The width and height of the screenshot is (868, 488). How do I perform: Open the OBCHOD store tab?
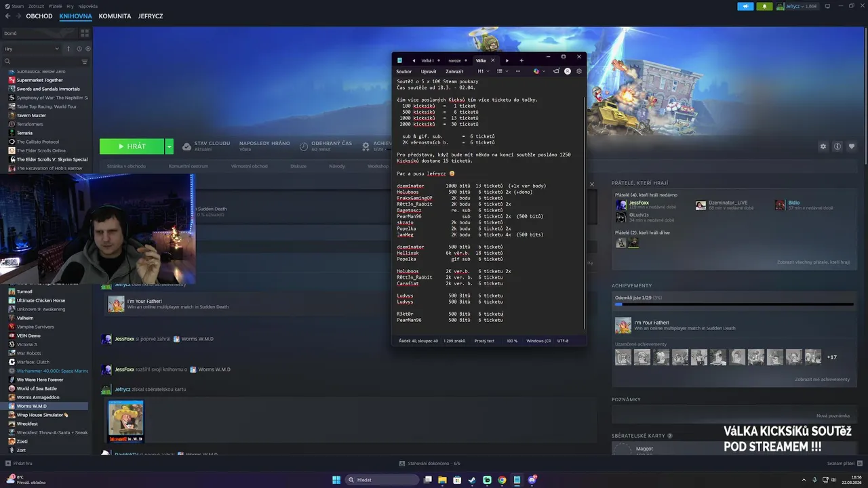(39, 16)
